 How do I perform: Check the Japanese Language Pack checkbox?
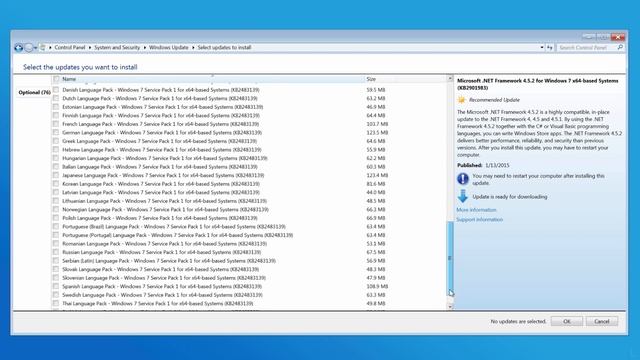[x=56, y=175]
